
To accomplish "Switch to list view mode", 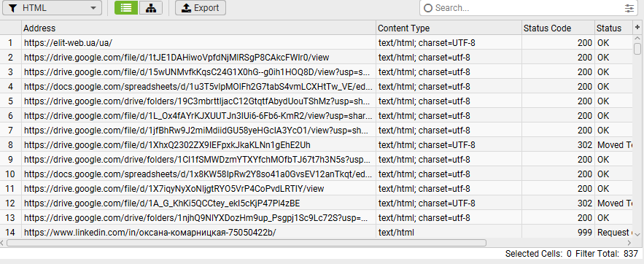I will click(125, 8).
